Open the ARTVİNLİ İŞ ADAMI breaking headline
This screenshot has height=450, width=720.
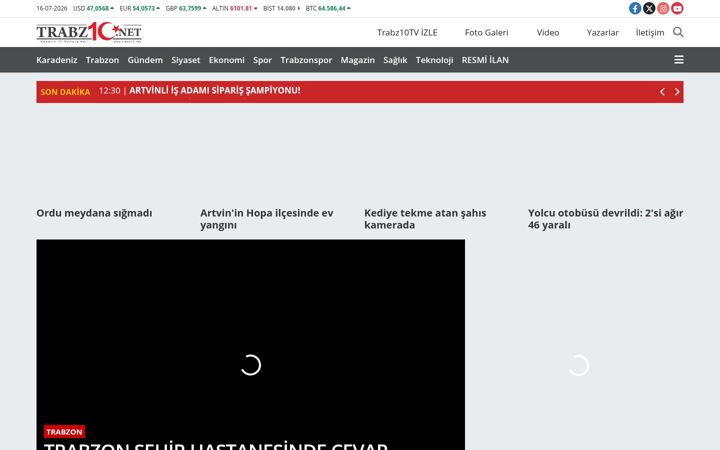[214, 90]
